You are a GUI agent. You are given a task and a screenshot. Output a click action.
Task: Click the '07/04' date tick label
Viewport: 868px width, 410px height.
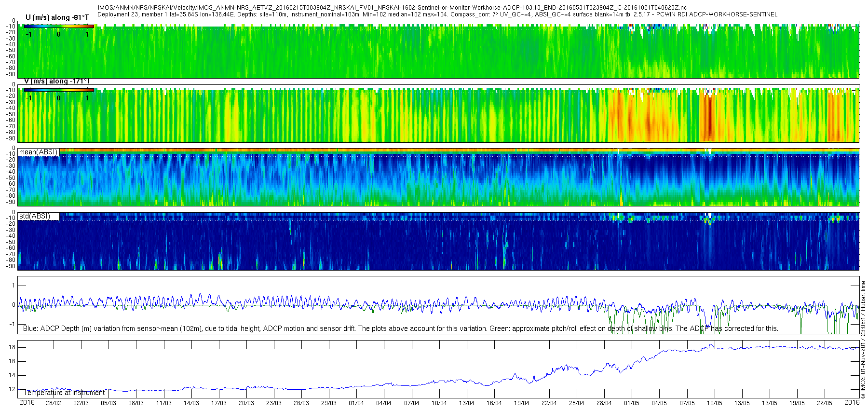coord(412,403)
